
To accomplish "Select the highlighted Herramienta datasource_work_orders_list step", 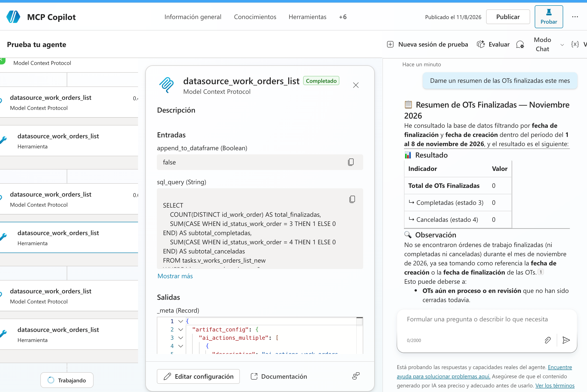I will 69,237.
